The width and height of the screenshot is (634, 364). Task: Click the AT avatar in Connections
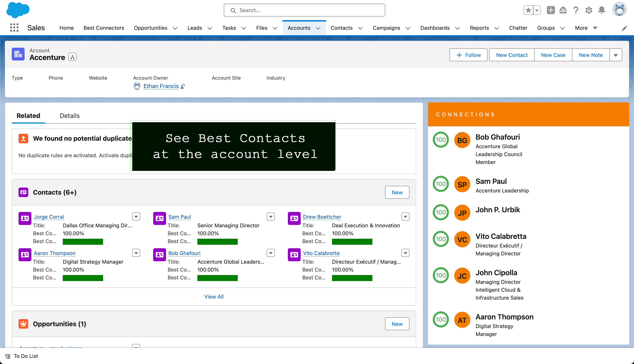click(462, 320)
